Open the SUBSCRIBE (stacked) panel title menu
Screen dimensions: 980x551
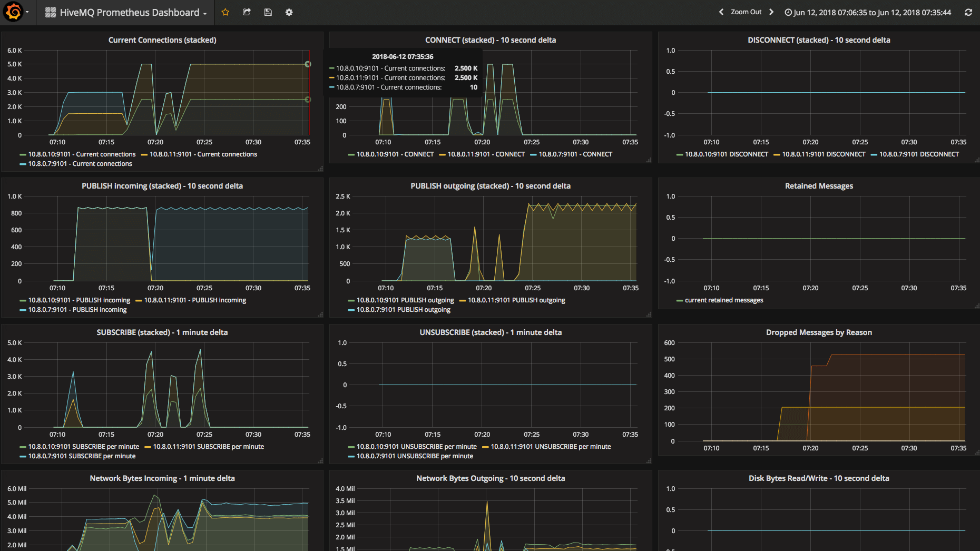pos(162,332)
